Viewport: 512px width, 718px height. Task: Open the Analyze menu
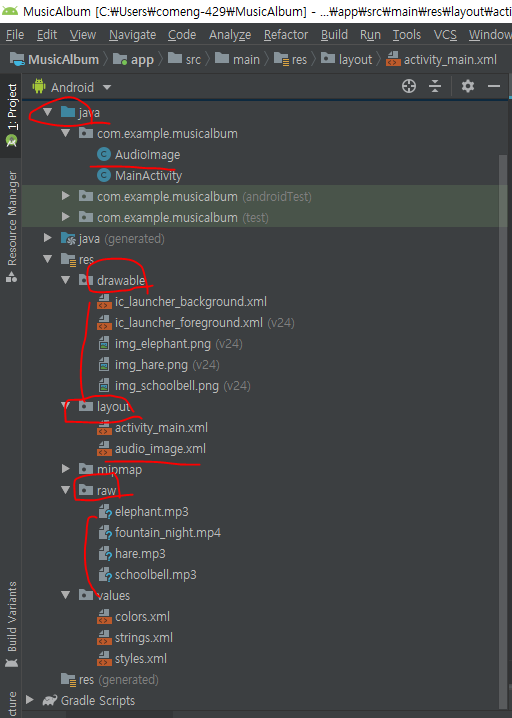230,35
